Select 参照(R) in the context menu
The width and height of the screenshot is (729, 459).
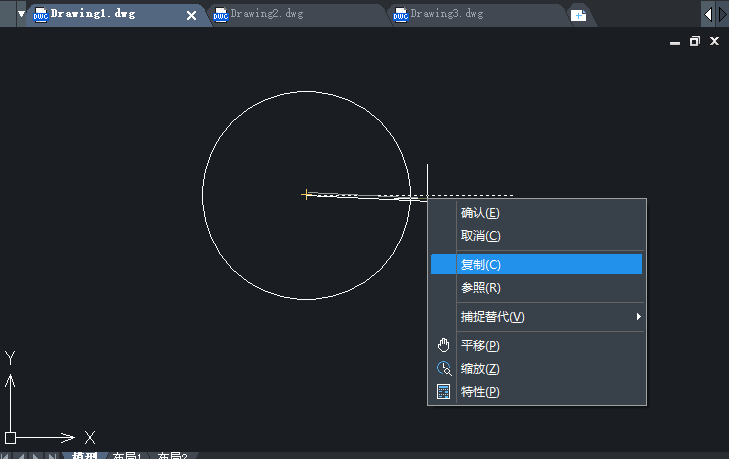click(x=480, y=288)
